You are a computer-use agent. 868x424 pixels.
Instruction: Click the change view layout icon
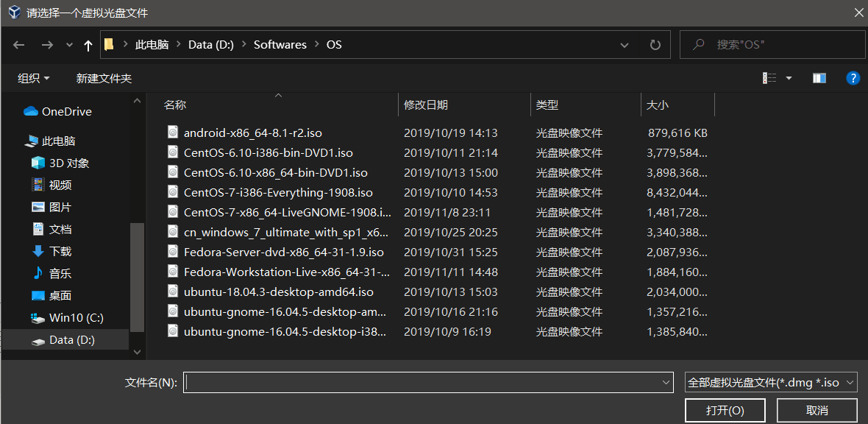coord(769,78)
